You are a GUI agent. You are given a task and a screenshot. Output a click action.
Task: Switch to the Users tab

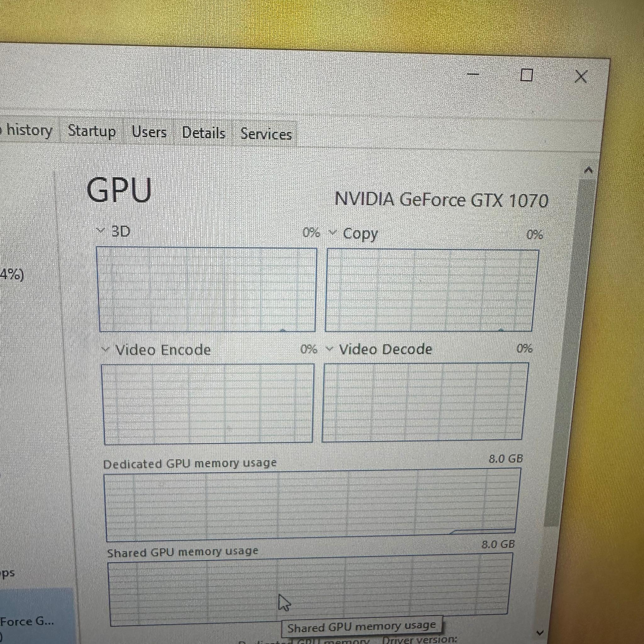pos(149,132)
